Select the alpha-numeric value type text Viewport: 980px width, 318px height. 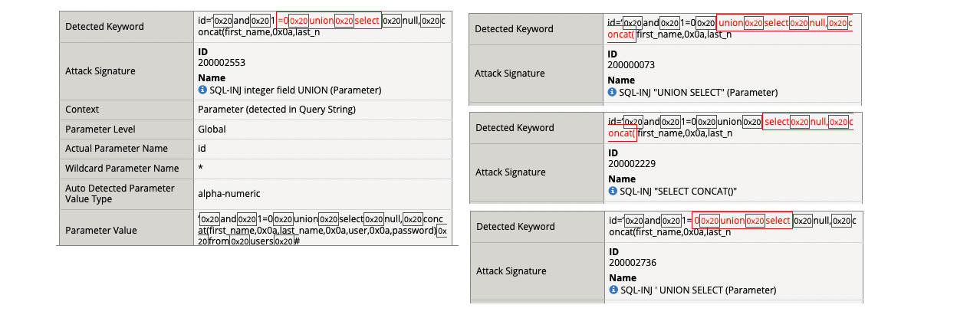229,194
